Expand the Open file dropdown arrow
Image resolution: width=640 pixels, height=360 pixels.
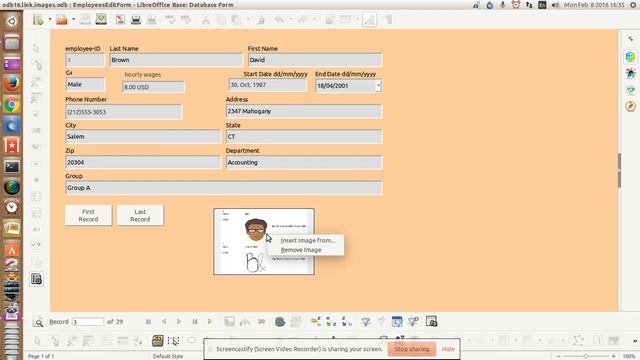point(73,20)
